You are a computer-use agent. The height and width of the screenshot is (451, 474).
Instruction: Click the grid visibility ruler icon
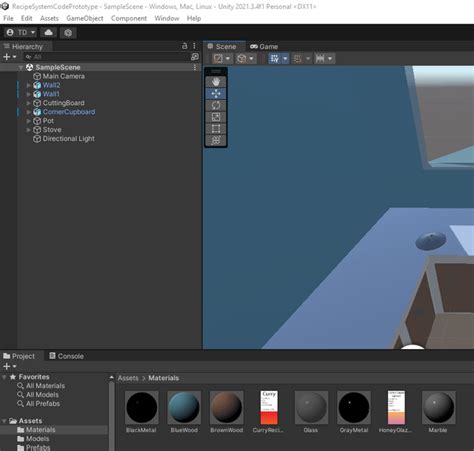tap(320, 59)
